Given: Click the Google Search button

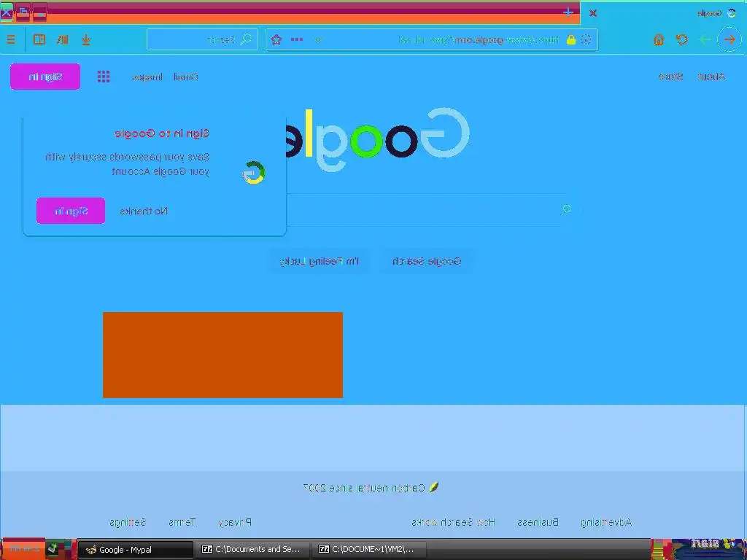Looking at the screenshot, I should [426, 262].
